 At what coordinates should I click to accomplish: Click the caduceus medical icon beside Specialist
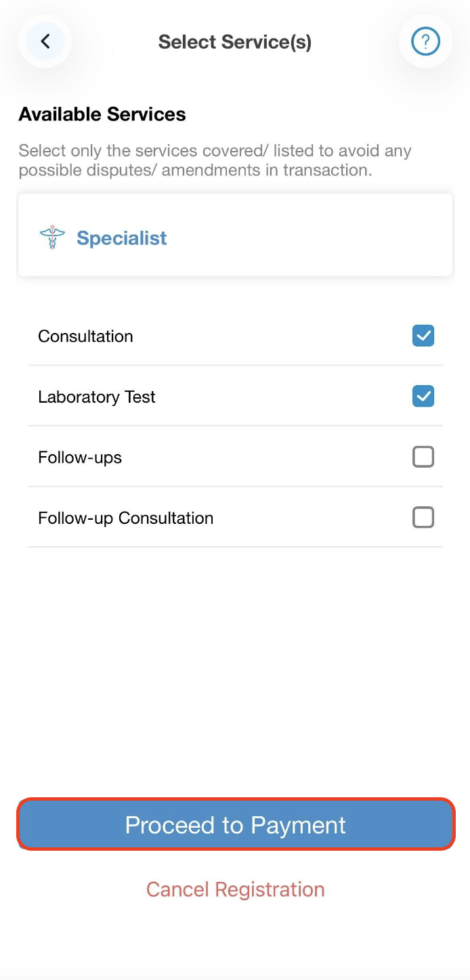pyautogui.click(x=52, y=238)
